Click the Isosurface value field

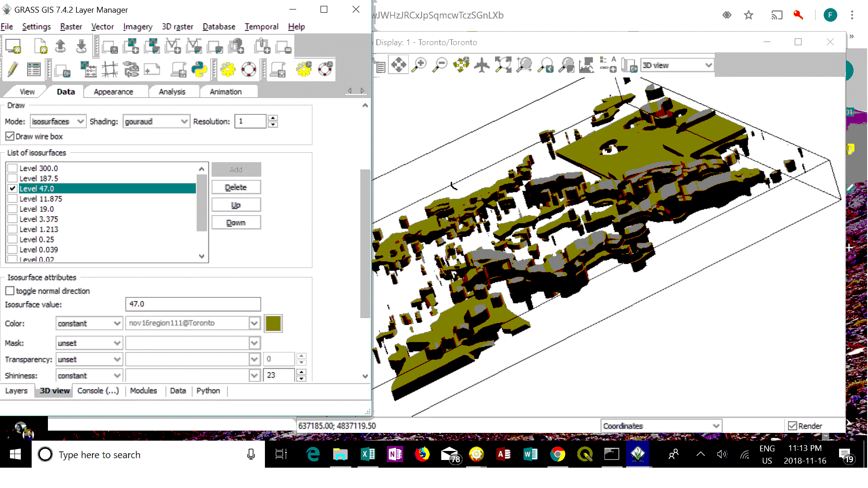point(193,304)
